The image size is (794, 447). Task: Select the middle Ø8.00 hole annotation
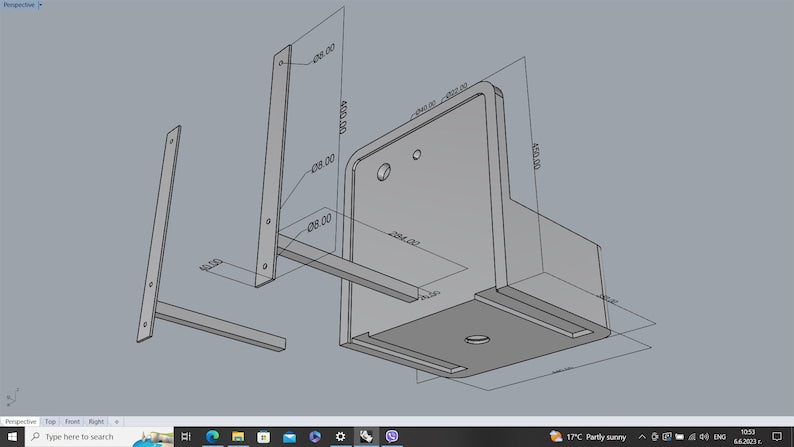pos(323,164)
